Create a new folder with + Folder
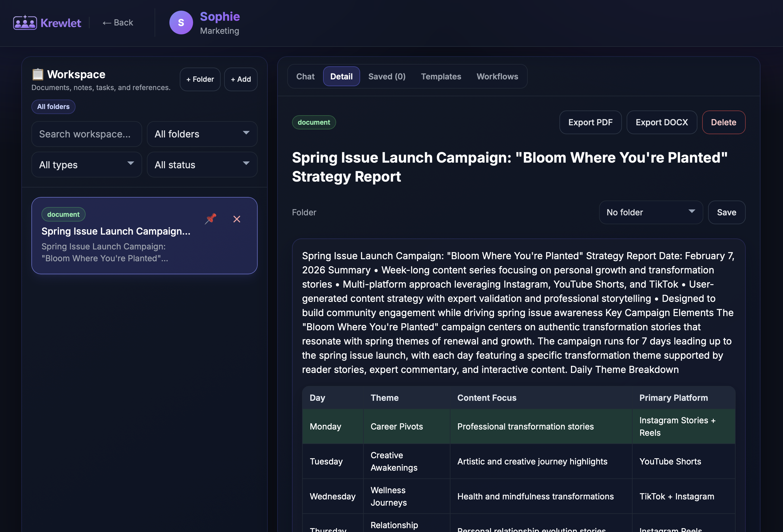The height and width of the screenshot is (532, 783). point(200,79)
